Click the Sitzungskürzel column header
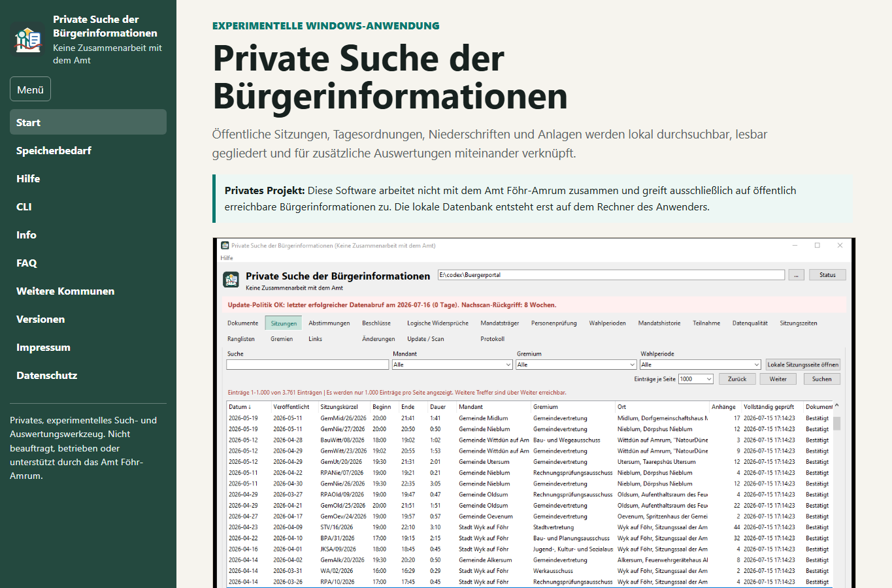892x588 pixels. (344, 406)
